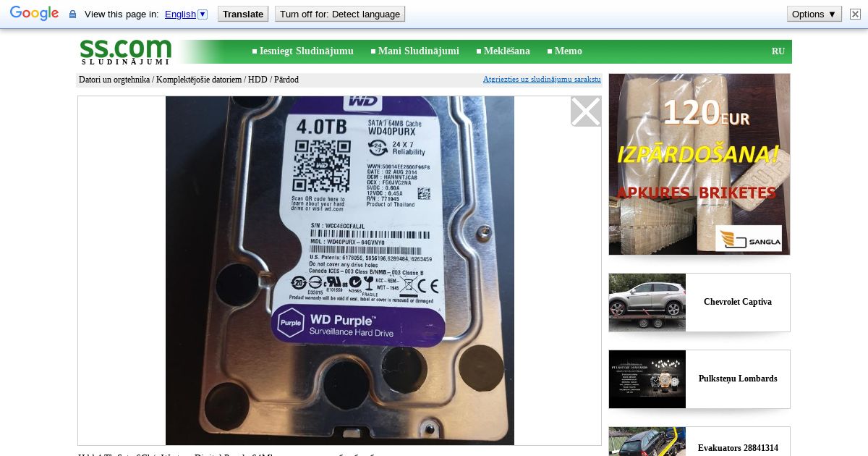Click the Google logo in translate bar
Viewport: 868px width, 456px height.
(34, 14)
